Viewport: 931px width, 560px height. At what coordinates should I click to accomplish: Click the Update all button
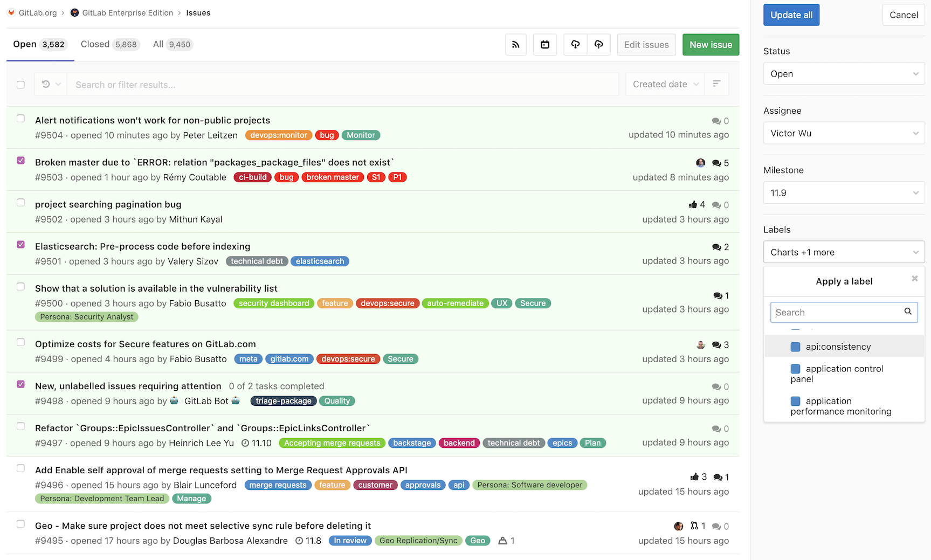[x=791, y=15]
